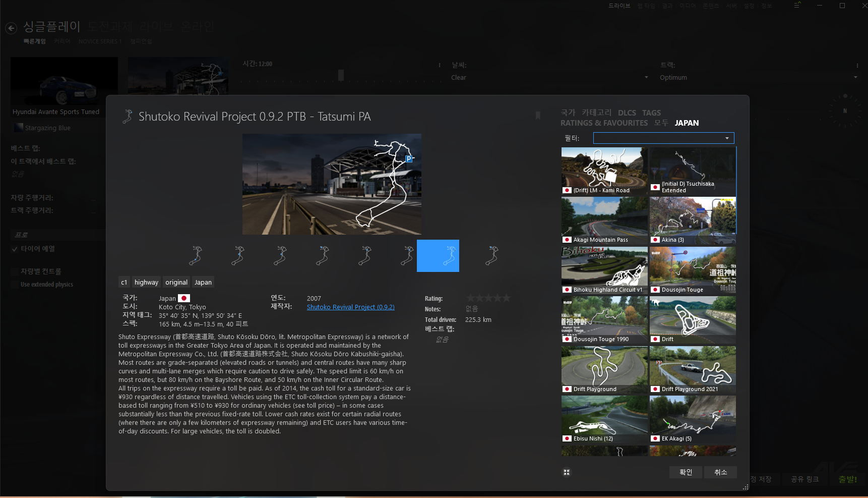868x498 pixels.
Task: Switch to the 카테고리 tab
Action: pos(596,113)
